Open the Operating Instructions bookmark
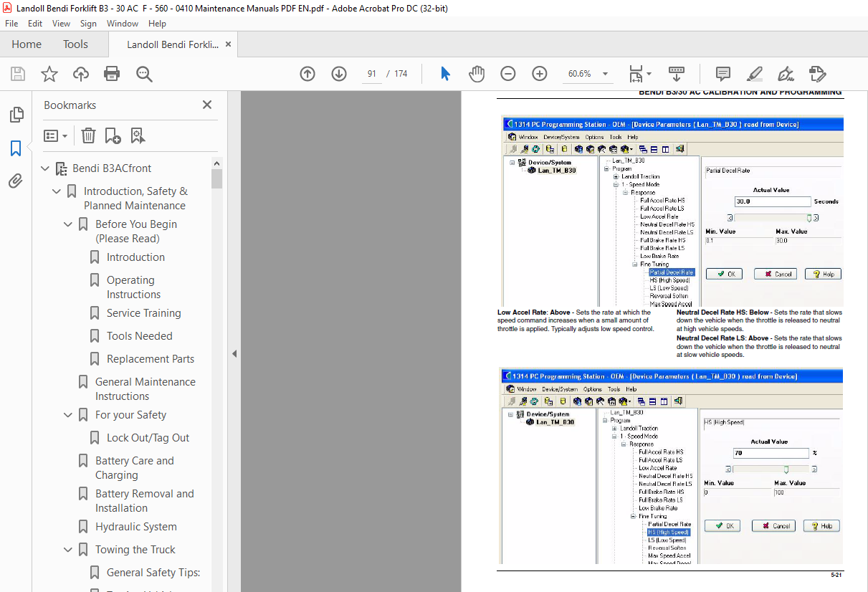Screen dimensions: 868x592 [x=133, y=287]
